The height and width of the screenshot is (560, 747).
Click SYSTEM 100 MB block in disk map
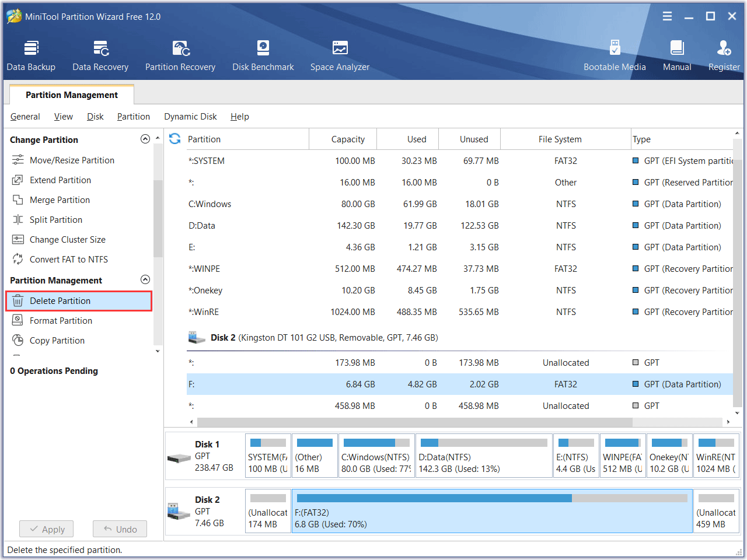point(268,456)
